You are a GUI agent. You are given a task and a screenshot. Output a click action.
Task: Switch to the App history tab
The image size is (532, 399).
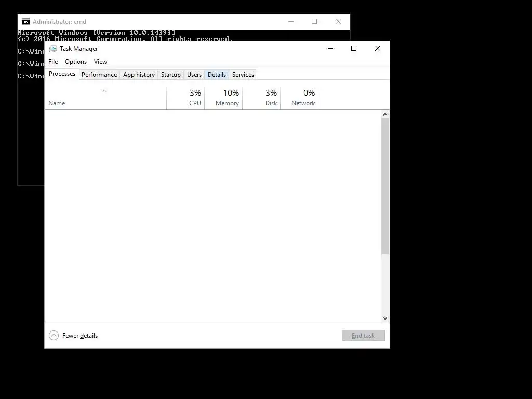click(x=139, y=75)
